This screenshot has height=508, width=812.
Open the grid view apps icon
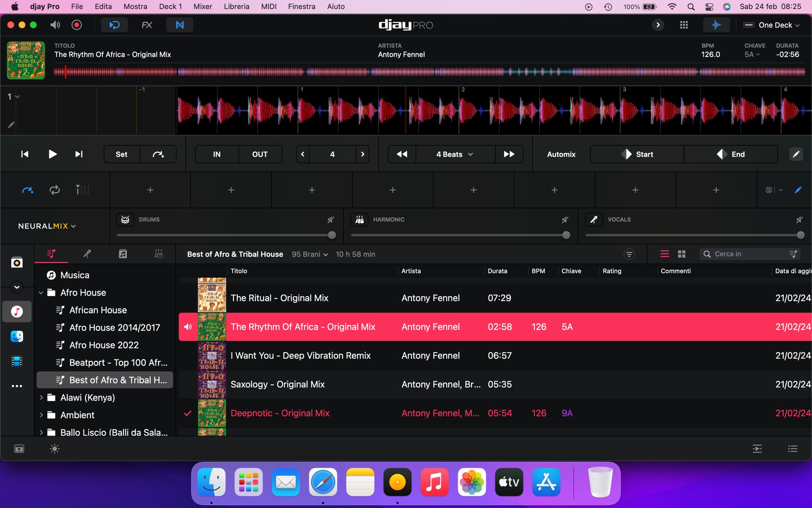pos(684,25)
